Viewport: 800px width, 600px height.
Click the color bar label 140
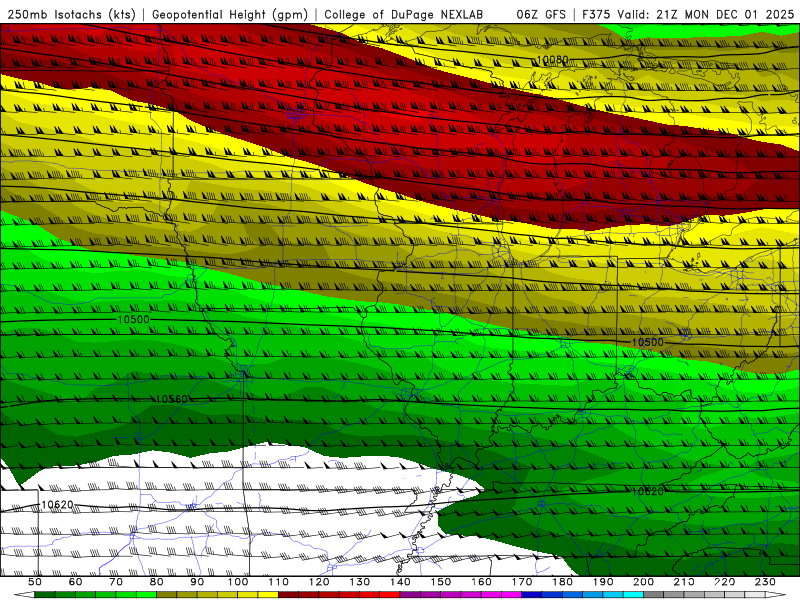pyautogui.click(x=400, y=582)
